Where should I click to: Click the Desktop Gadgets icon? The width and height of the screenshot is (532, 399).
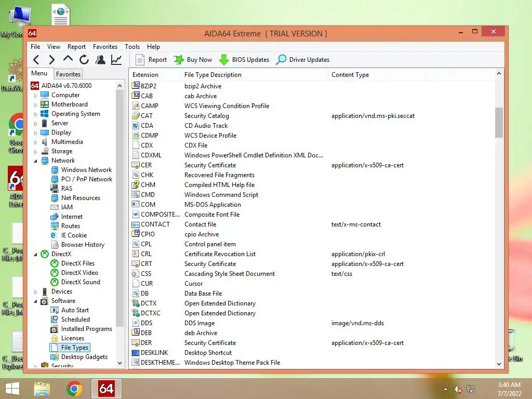pyautogui.click(x=54, y=357)
